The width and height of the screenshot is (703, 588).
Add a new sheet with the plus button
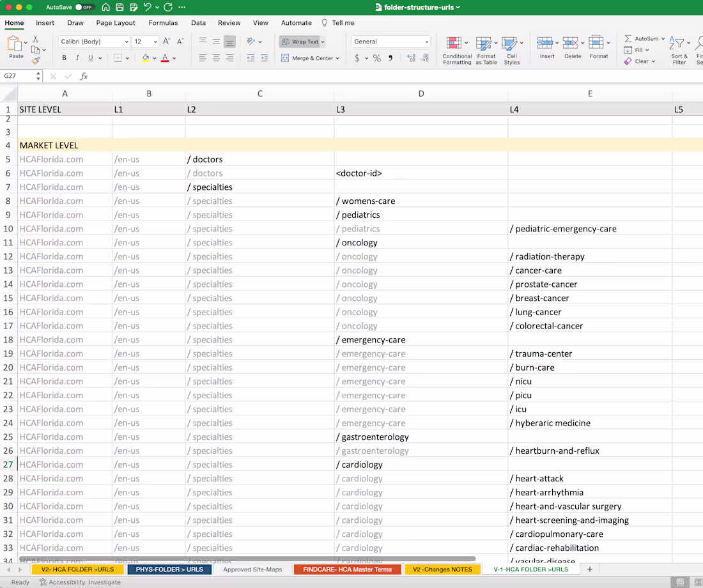point(590,569)
